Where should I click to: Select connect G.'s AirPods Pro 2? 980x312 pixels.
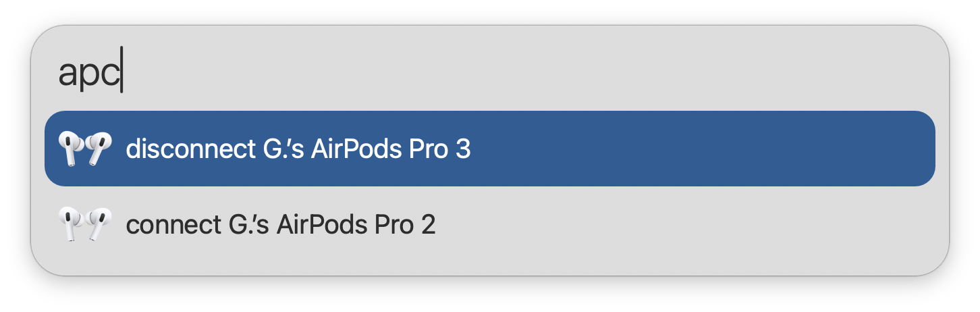point(280,224)
